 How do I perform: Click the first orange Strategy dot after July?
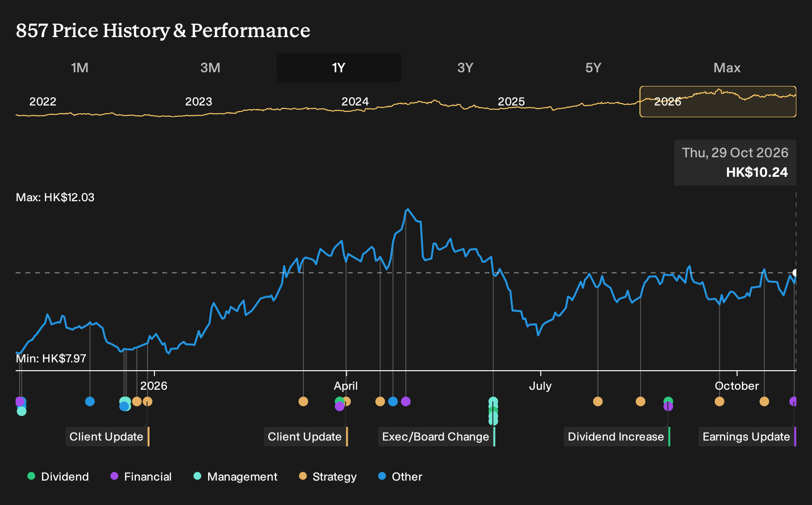click(x=598, y=401)
